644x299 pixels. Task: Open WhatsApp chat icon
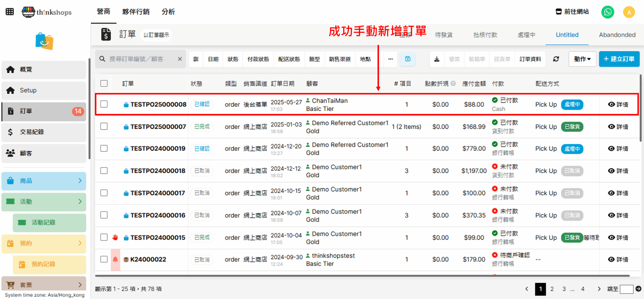608,12
